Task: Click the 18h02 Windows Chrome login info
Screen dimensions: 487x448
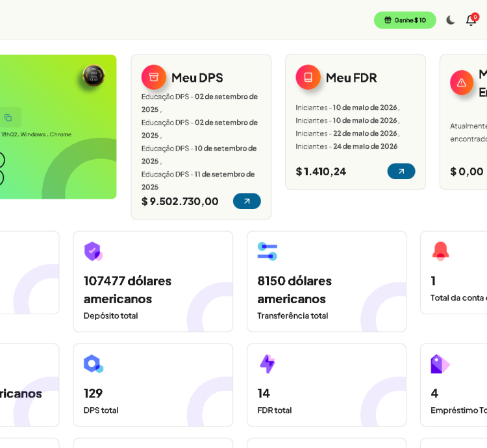Action: tap(36, 134)
